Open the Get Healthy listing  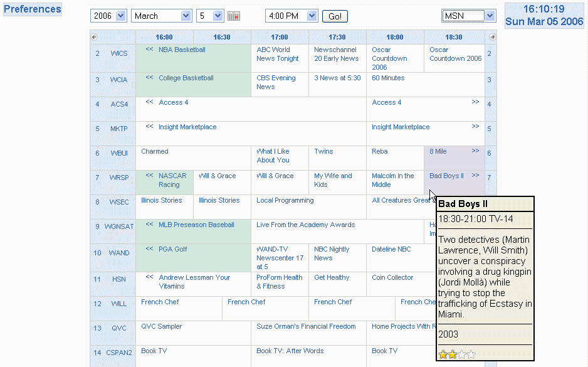332,277
